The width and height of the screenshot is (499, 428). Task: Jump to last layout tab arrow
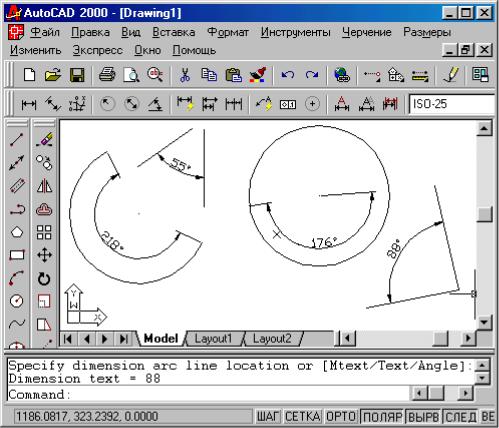coord(124,339)
